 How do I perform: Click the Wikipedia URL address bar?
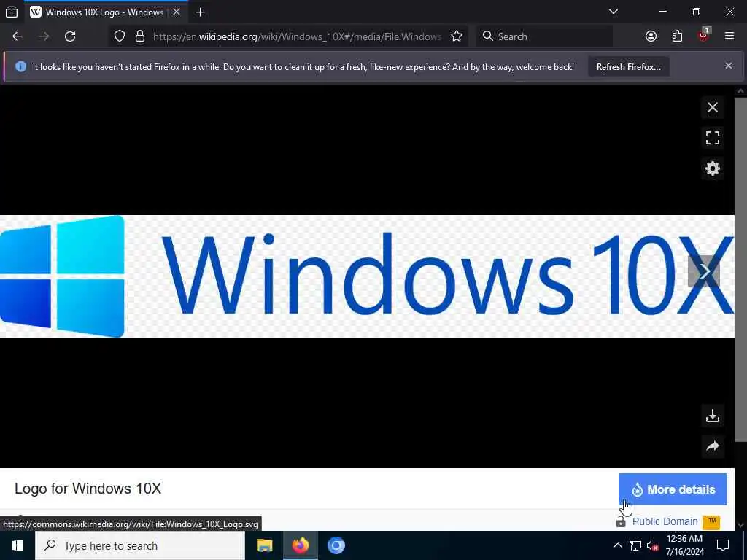tap(297, 36)
